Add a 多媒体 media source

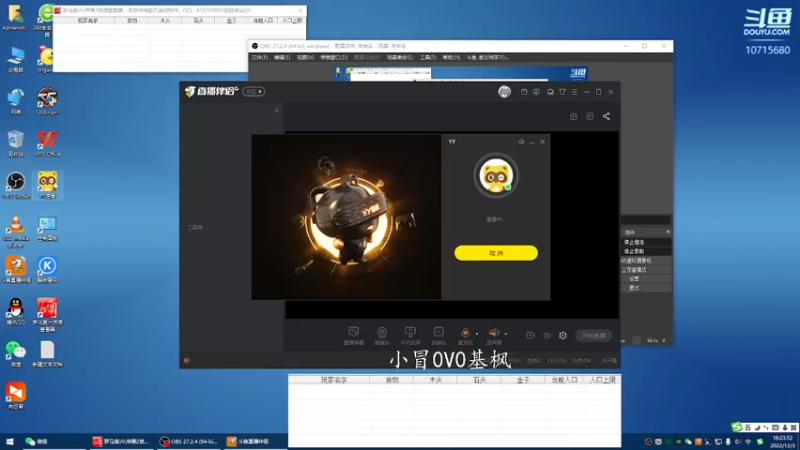438,336
